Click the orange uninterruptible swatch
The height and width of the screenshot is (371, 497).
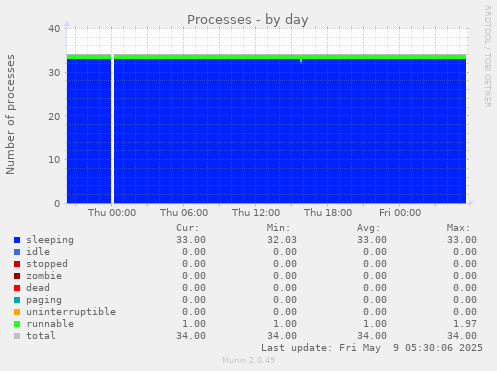coord(17,312)
